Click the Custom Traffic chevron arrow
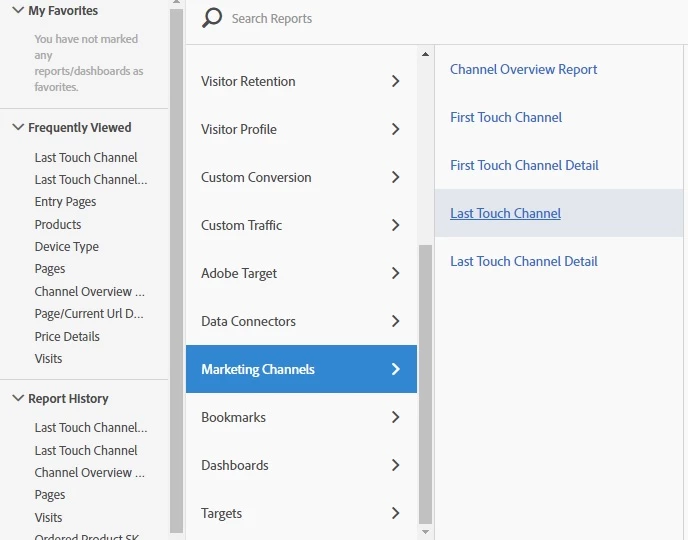 [396, 225]
